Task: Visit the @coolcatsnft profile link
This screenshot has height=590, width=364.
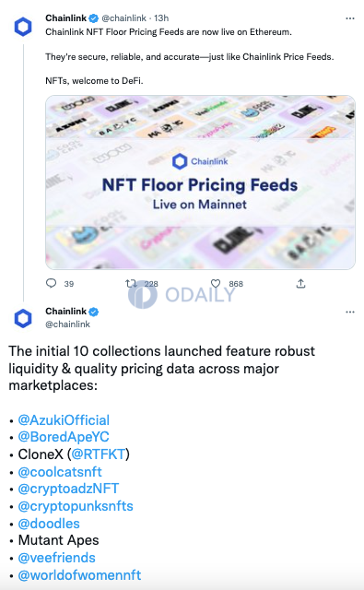Action: [x=60, y=471]
